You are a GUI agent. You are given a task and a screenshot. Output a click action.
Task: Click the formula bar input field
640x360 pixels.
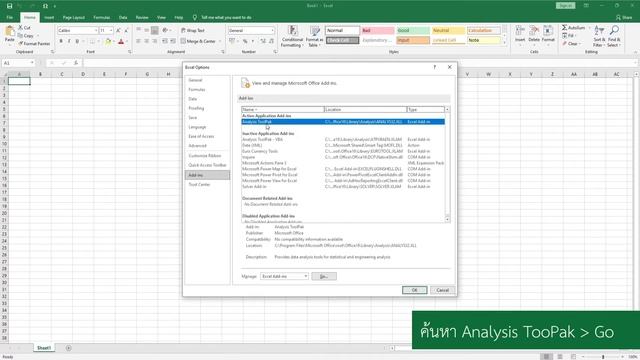(x=359, y=63)
